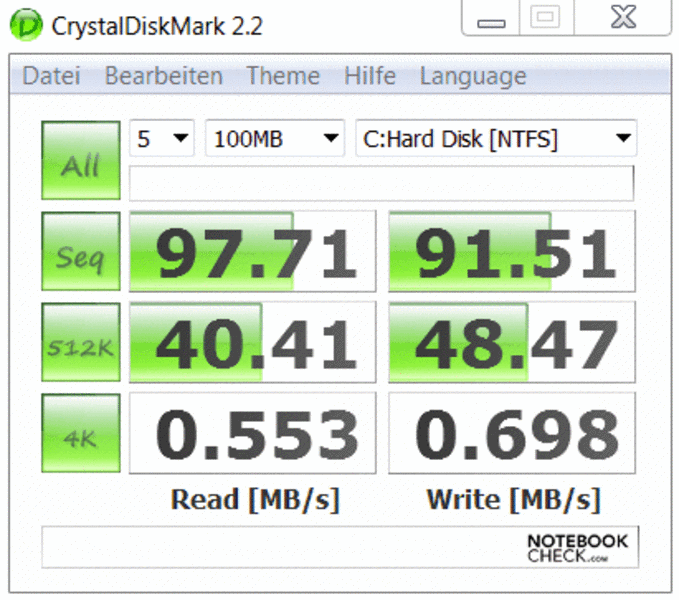
Task: Expand the C:Hard Disk drive dropdown
Action: click(496, 139)
